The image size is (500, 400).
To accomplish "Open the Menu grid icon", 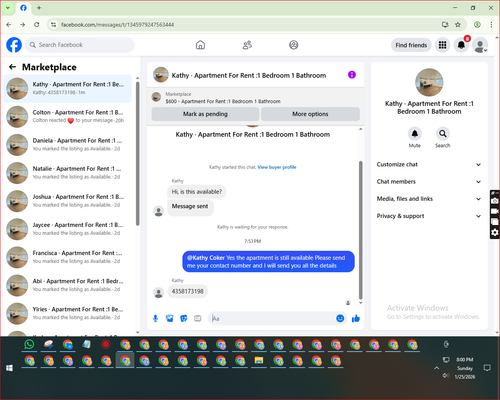I will [442, 45].
